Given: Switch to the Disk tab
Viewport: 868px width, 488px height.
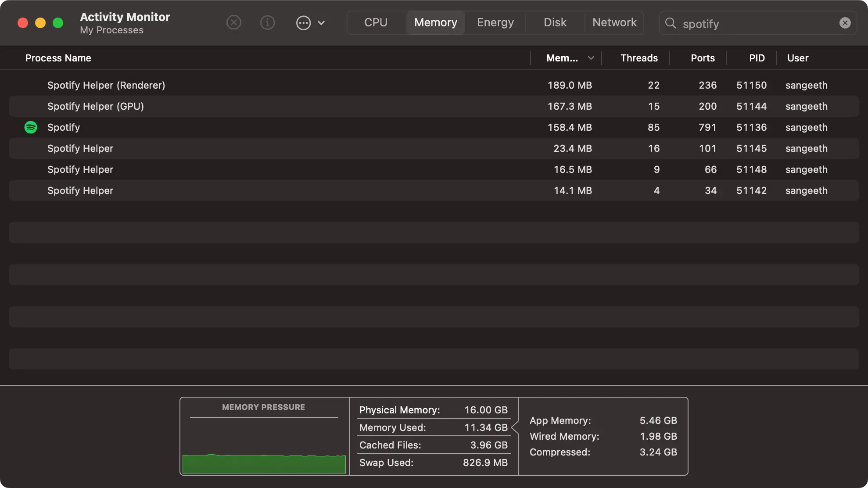Looking at the screenshot, I should click(555, 22).
